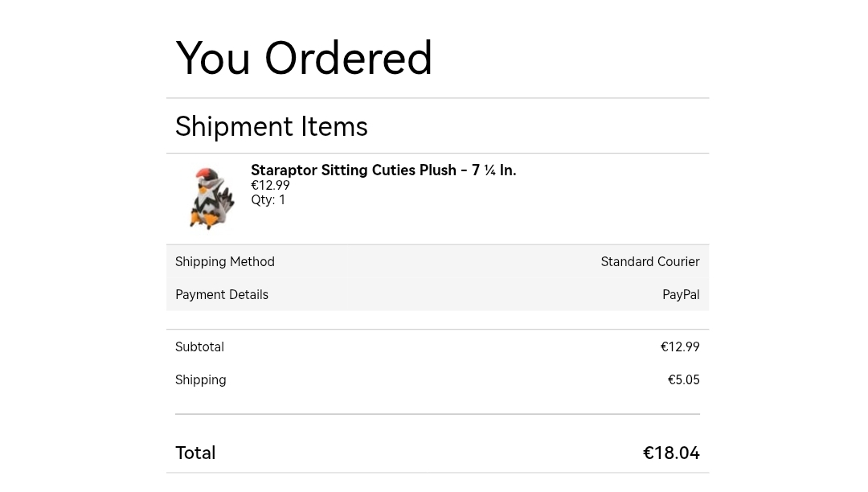Select the shipping cost €5.05
Screen dimensions: 868x492
tap(683, 380)
